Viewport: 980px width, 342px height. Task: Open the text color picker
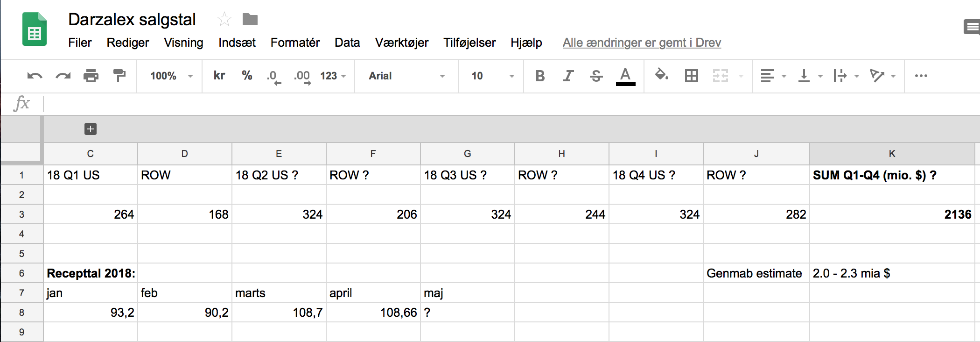click(x=625, y=77)
